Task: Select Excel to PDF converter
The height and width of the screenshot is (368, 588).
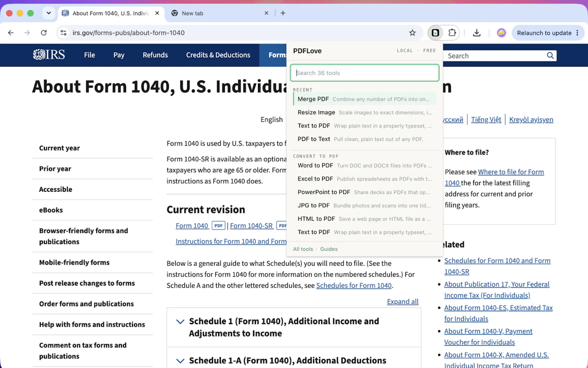Action: (x=365, y=178)
